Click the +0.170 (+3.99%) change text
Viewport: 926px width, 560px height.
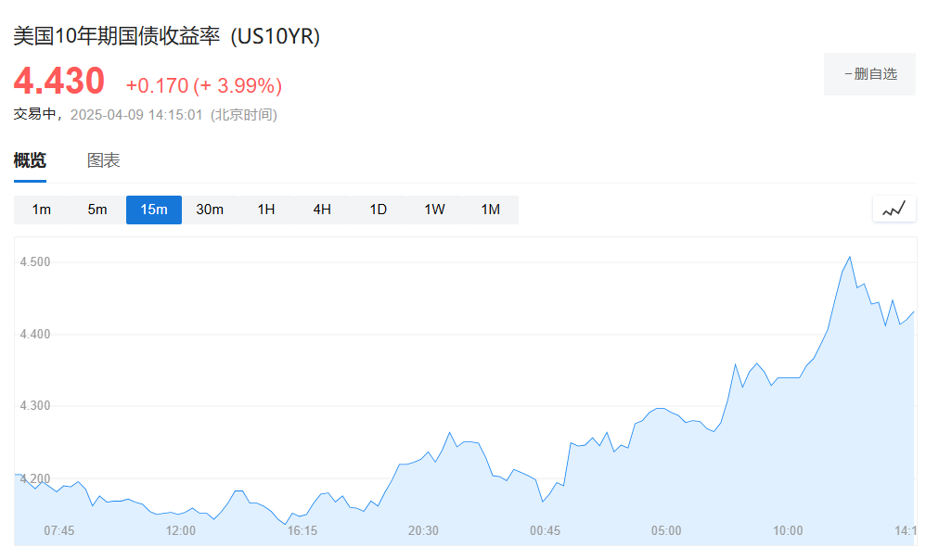pos(204,86)
